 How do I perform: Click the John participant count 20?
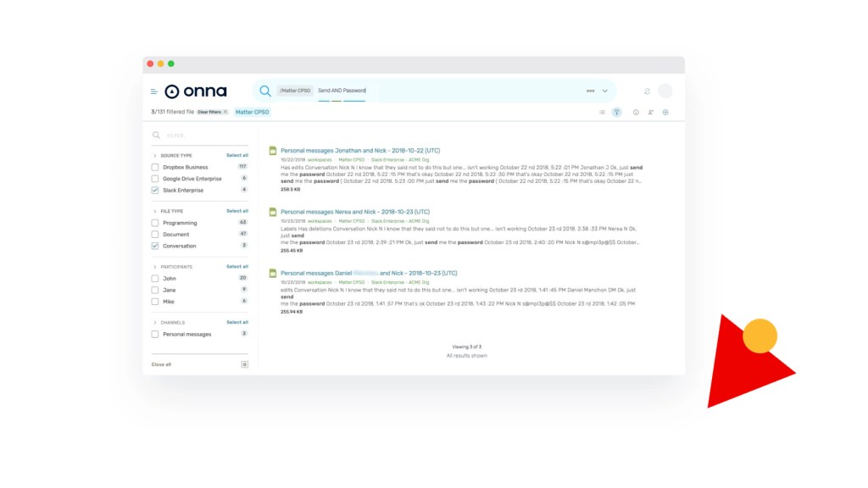[x=242, y=278]
